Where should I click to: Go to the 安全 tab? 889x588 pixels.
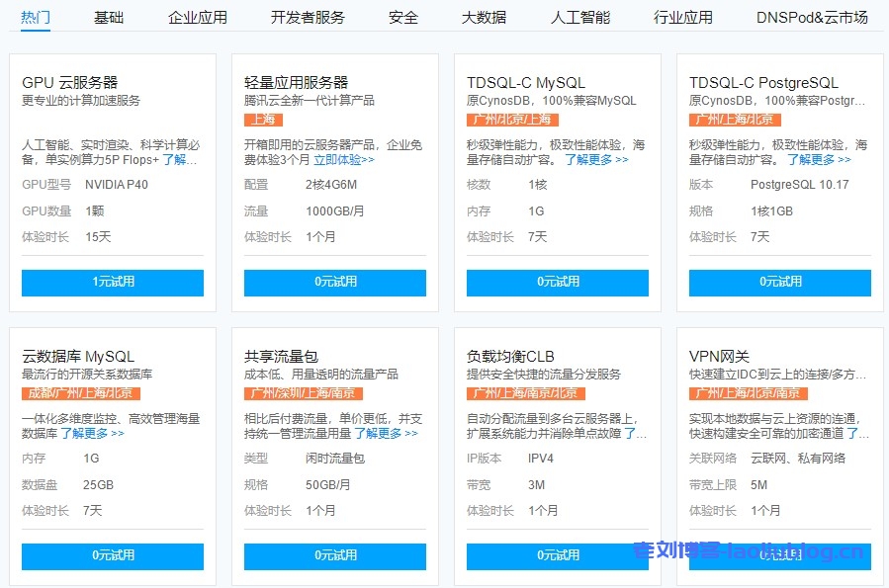pos(402,17)
